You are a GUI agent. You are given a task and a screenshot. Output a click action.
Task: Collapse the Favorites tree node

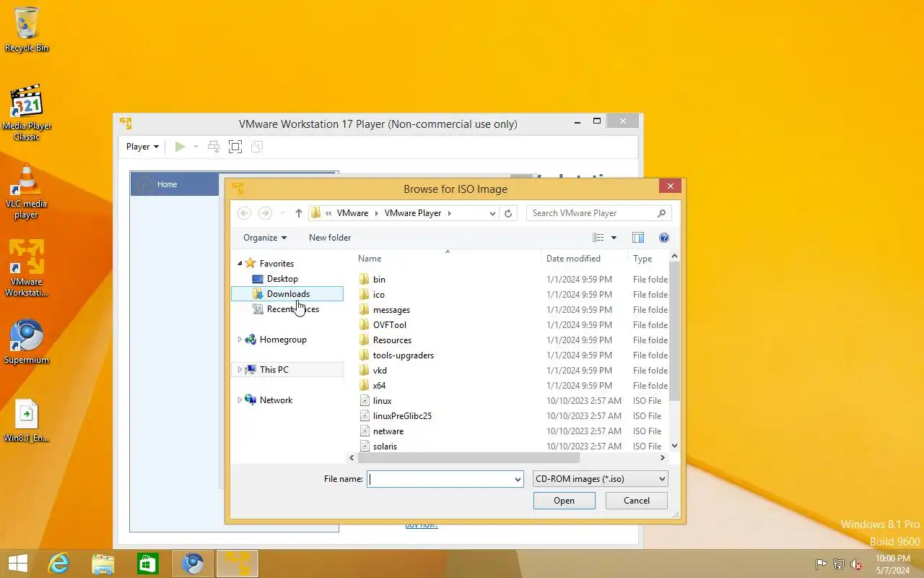pos(240,264)
